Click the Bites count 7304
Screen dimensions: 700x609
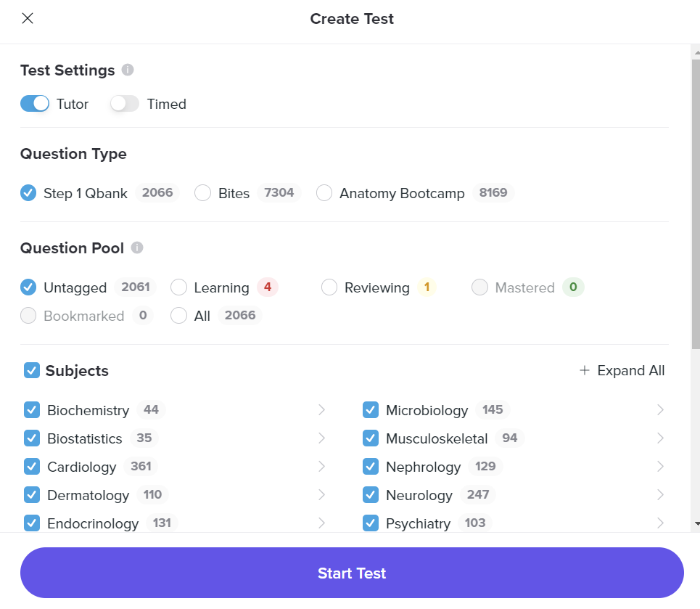click(x=279, y=192)
